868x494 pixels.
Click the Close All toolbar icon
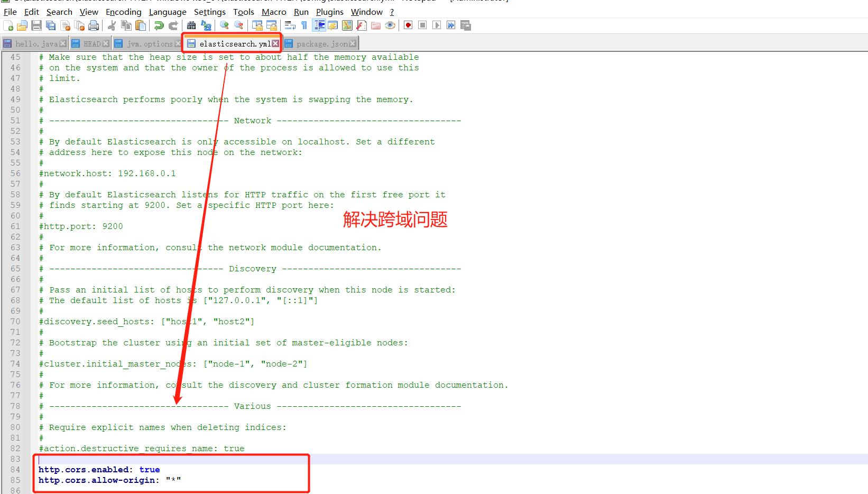coord(79,25)
